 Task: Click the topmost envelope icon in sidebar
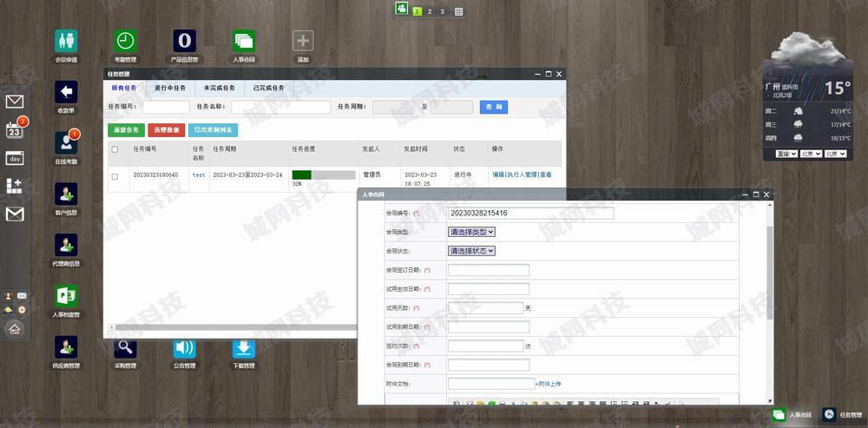[x=15, y=102]
